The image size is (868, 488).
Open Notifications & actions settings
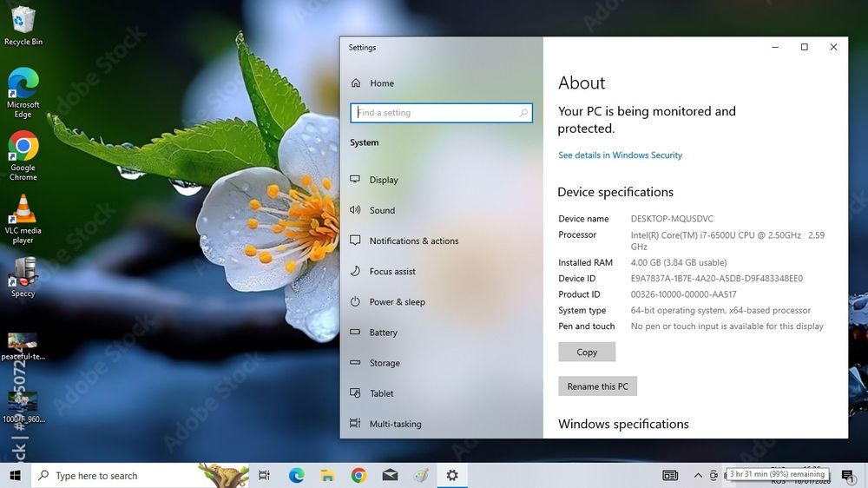point(413,241)
